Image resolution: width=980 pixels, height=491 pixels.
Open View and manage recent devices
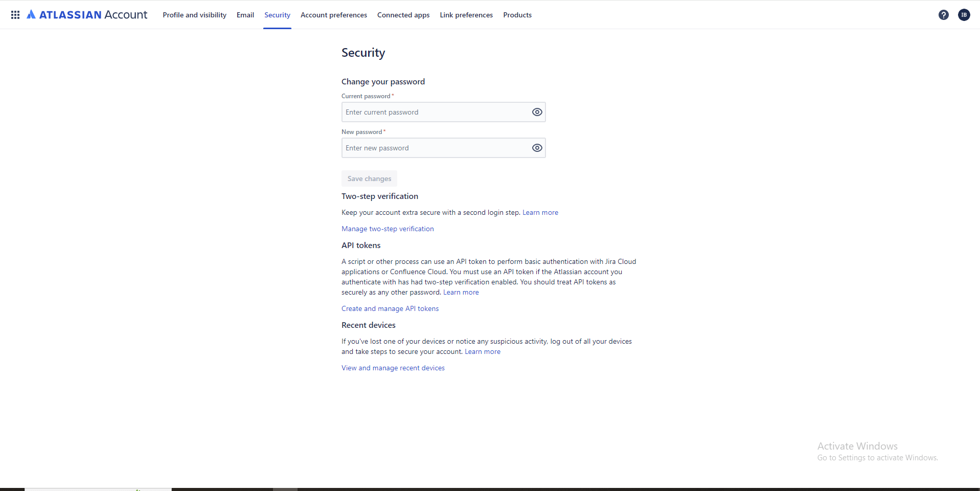393,368
